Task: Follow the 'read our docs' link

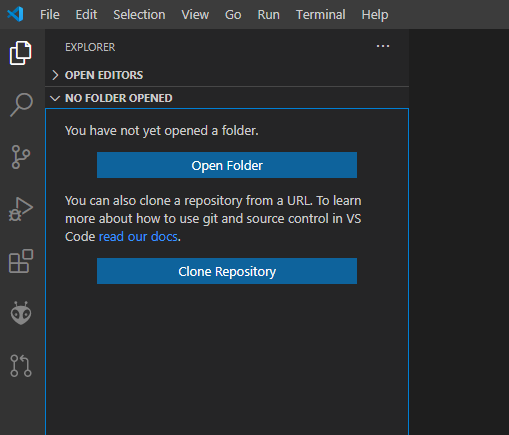Action: click(138, 237)
